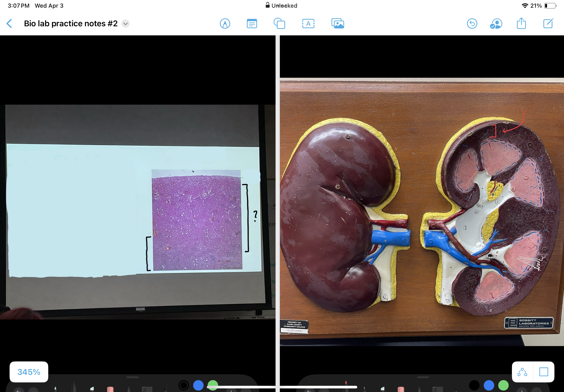This screenshot has width=564, height=392.
Task: Open the 345% zoom level menu
Action: (29, 372)
